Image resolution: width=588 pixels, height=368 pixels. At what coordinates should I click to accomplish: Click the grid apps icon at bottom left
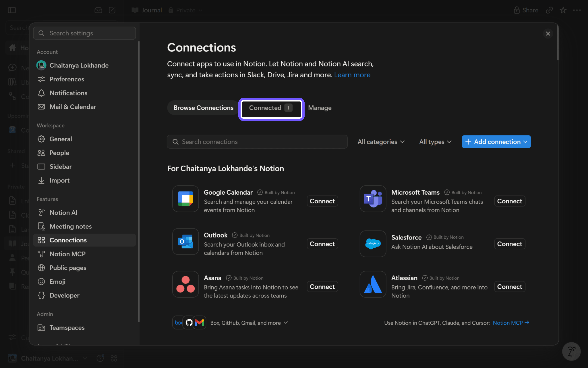(114, 358)
